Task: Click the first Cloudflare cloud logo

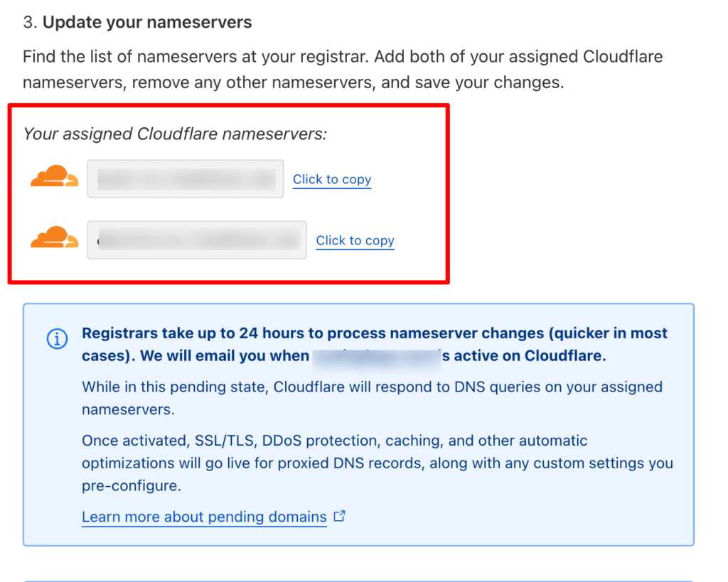Action: (54, 176)
